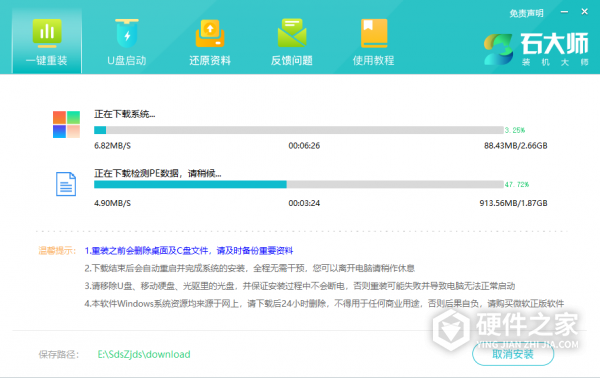The height and width of the screenshot is (378, 600).
Task: Click the 6.82MB/S speed value
Action: pos(112,146)
